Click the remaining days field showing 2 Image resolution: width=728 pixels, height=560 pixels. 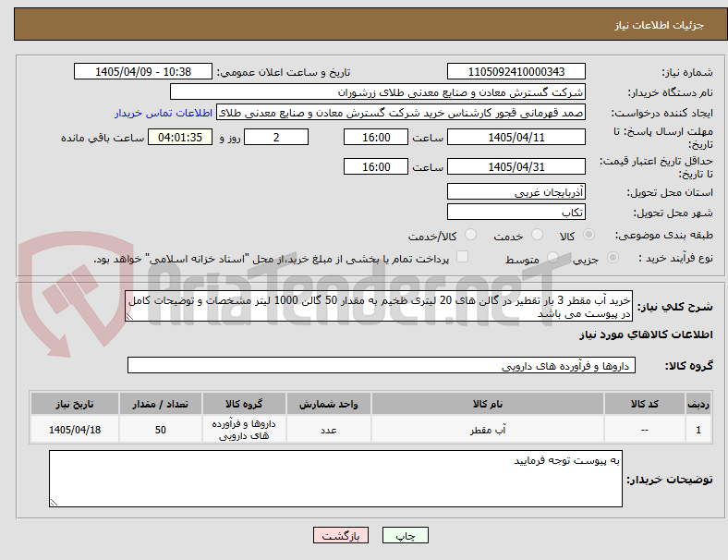click(x=276, y=137)
